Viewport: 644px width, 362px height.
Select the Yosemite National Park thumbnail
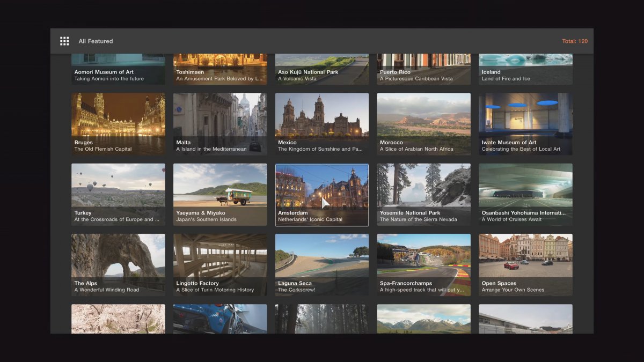pos(424,195)
